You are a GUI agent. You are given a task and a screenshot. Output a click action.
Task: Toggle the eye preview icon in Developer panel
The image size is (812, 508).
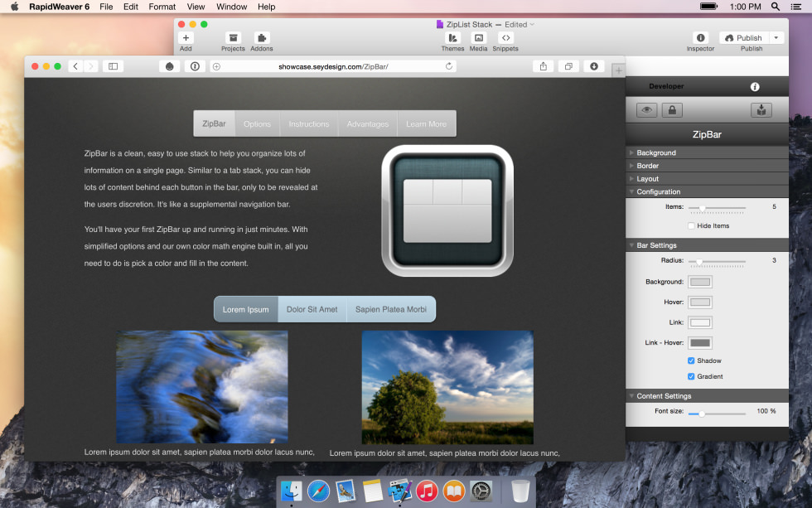point(647,109)
